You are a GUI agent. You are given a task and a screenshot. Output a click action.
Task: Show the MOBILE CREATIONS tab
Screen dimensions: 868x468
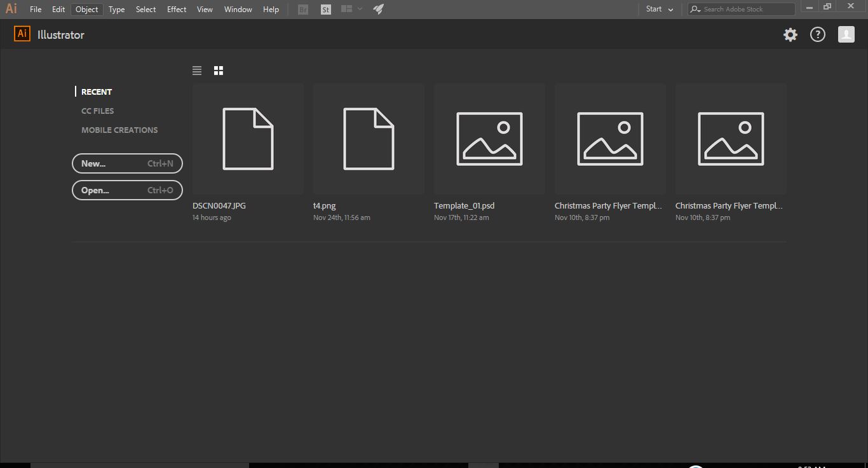click(x=119, y=130)
